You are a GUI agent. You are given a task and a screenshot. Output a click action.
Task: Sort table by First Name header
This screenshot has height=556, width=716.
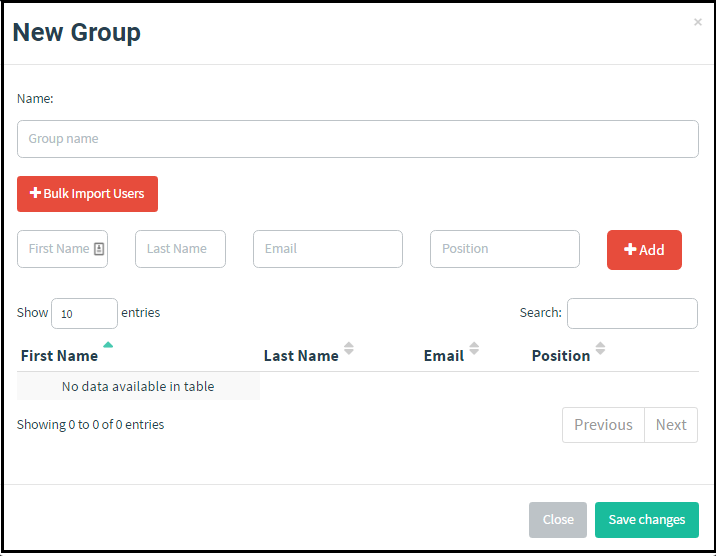(60, 356)
